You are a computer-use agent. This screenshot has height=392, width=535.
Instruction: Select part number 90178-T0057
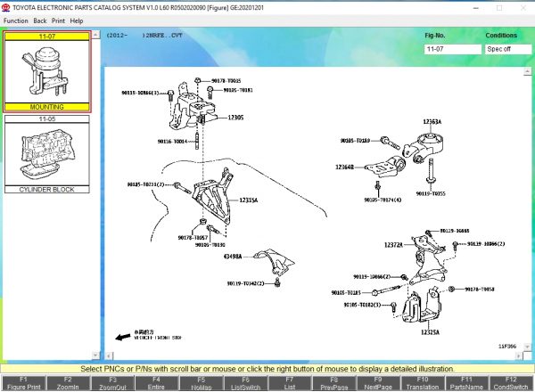[x=193, y=238]
